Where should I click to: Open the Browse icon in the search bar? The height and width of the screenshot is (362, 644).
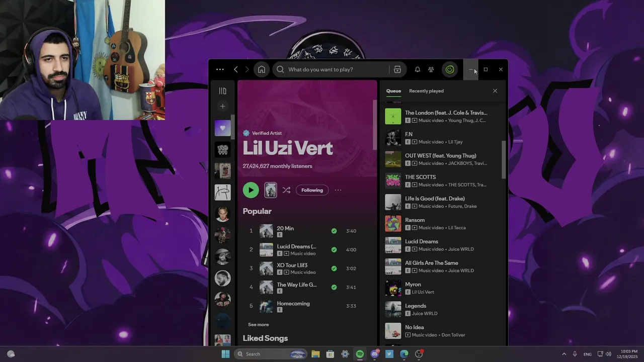[397, 69]
